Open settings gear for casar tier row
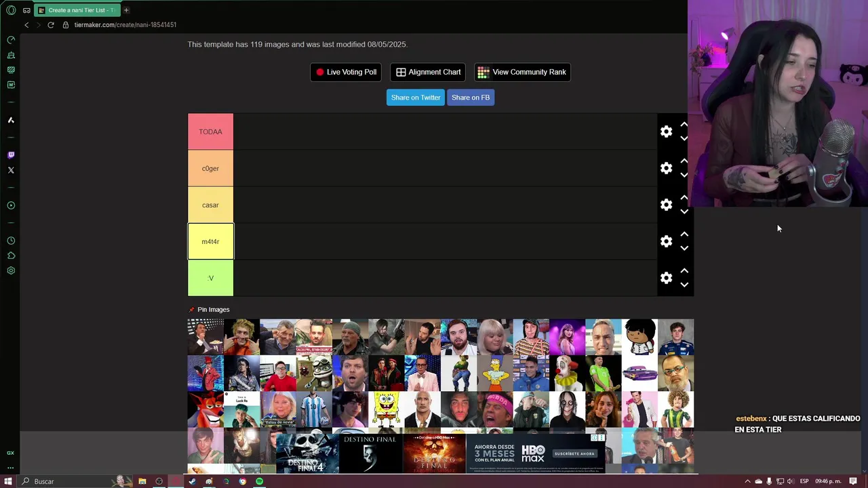 coord(666,205)
